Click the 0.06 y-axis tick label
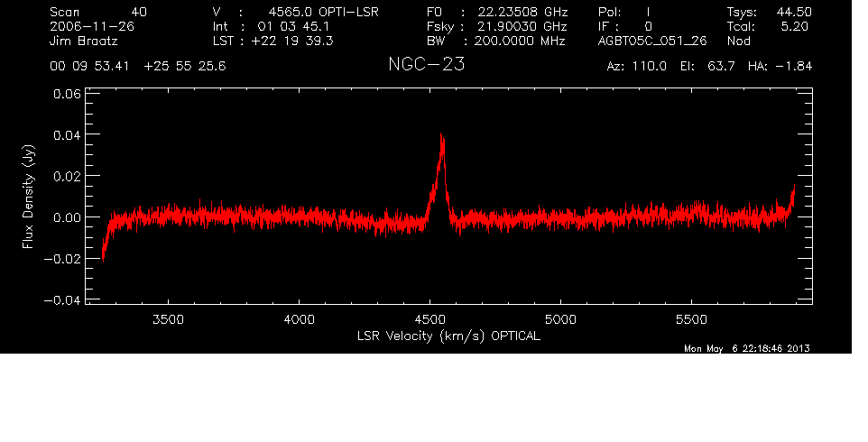The height and width of the screenshot is (442, 868). 68,93
